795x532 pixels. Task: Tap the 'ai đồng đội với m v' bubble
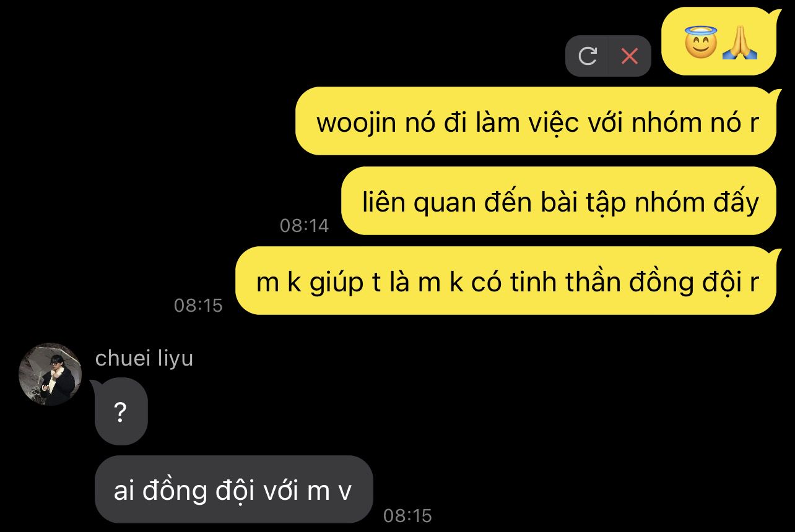point(233,490)
